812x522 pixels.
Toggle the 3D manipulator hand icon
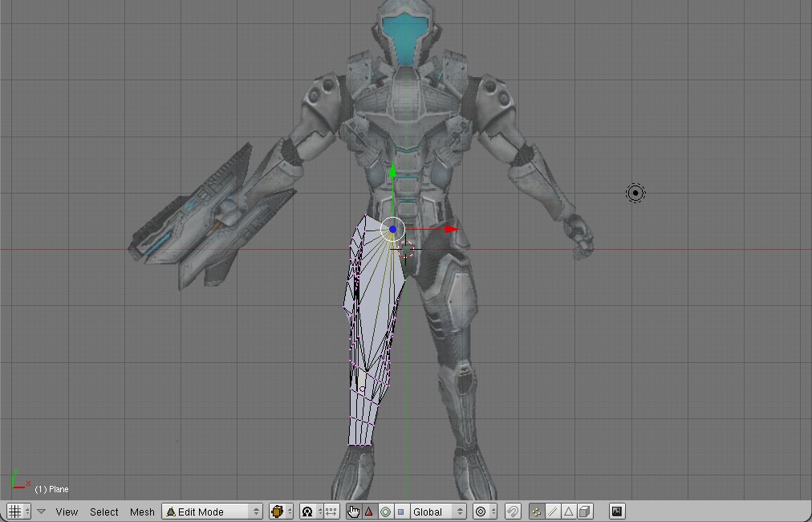353,512
